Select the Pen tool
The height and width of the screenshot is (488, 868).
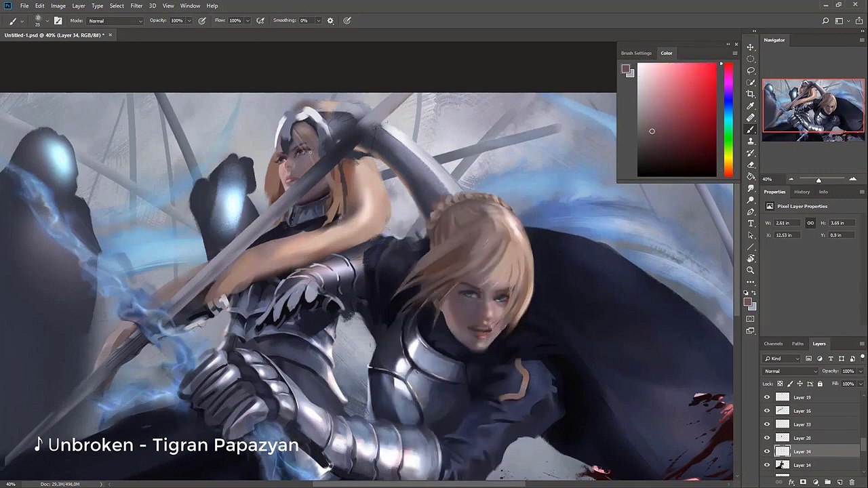(x=751, y=211)
